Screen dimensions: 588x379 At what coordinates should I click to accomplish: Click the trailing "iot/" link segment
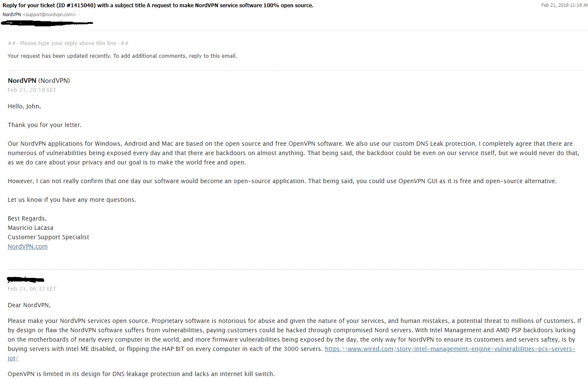[x=13, y=358]
